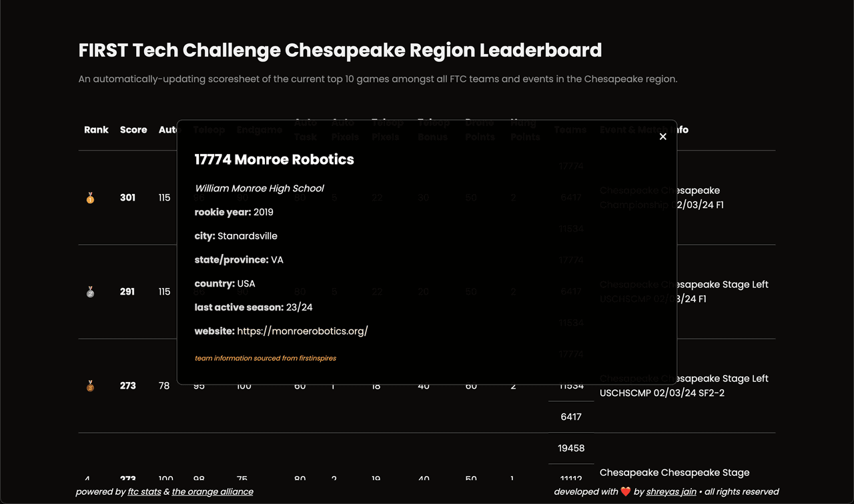854x504 pixels.
Task: Open team 11112 details
Action: click(571, 479)
